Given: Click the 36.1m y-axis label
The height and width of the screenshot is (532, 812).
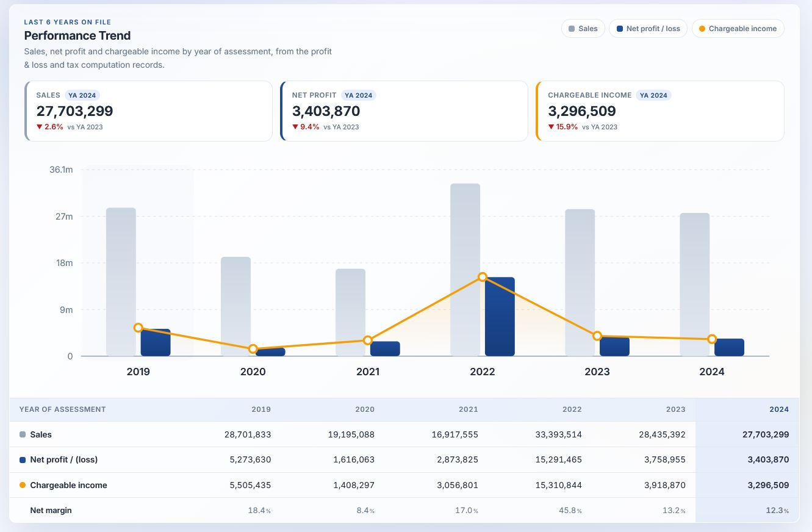Looking at the screenshot, I should click(x=61, y=170).
